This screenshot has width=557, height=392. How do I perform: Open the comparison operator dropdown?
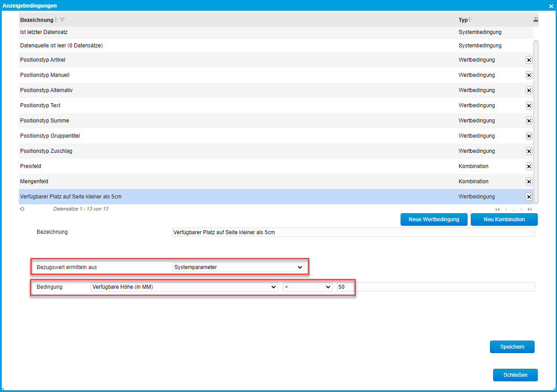(x=308, y=287)
